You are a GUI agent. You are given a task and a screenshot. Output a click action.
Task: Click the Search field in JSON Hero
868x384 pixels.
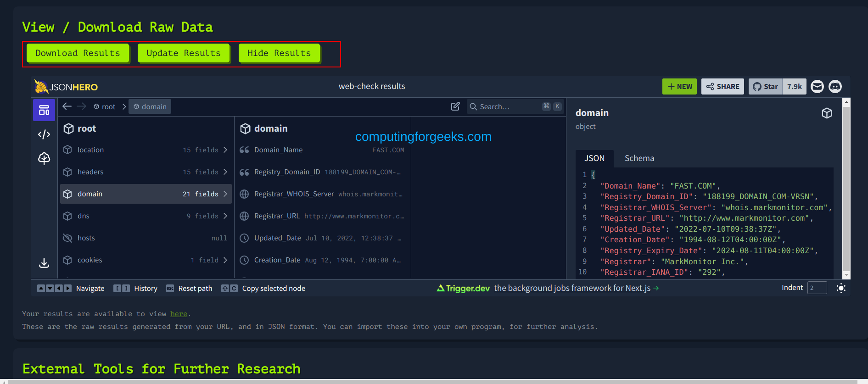click(x=510, y=106)
